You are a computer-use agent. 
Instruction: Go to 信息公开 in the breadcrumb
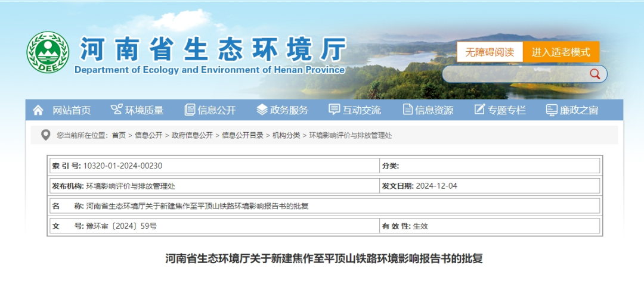coord(148,135)
